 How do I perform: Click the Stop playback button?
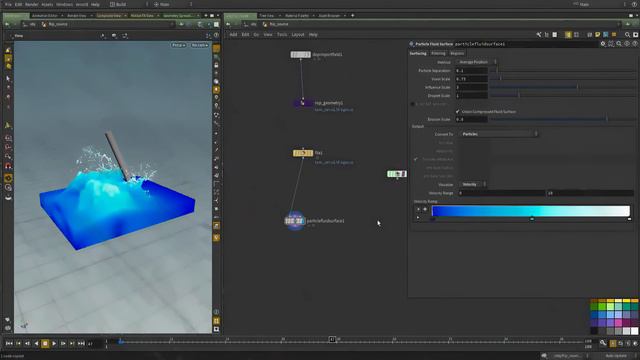tap(45, 344)
